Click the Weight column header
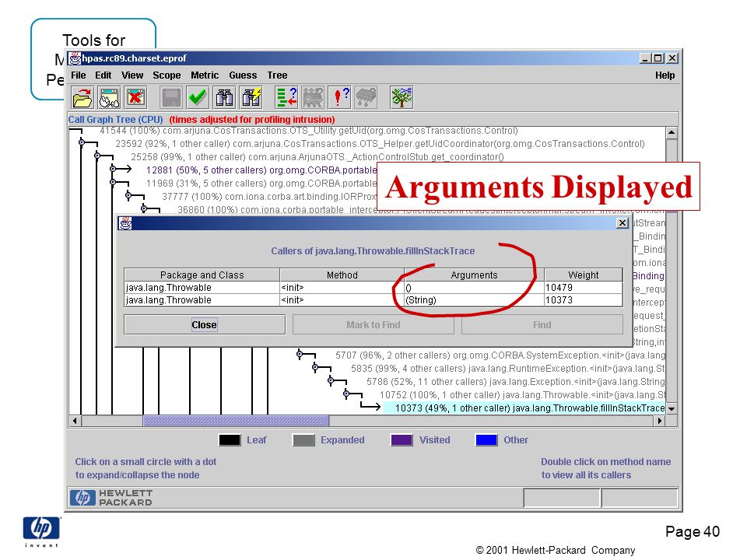Image resolution: width=747 pixels, height=560 pixels. point(584,275)
